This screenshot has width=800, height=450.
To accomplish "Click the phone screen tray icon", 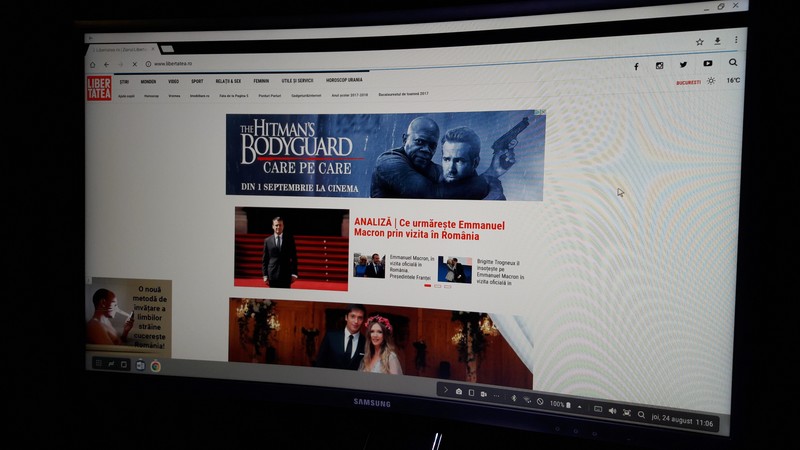I will pyautogui.click(x=471, y=393).
